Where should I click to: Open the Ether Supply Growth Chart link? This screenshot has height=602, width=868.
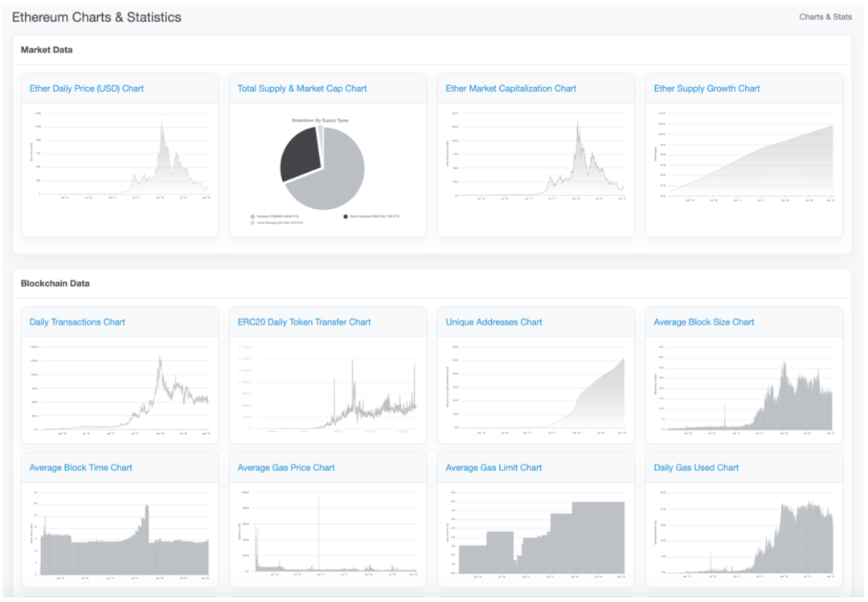(706, 88)
